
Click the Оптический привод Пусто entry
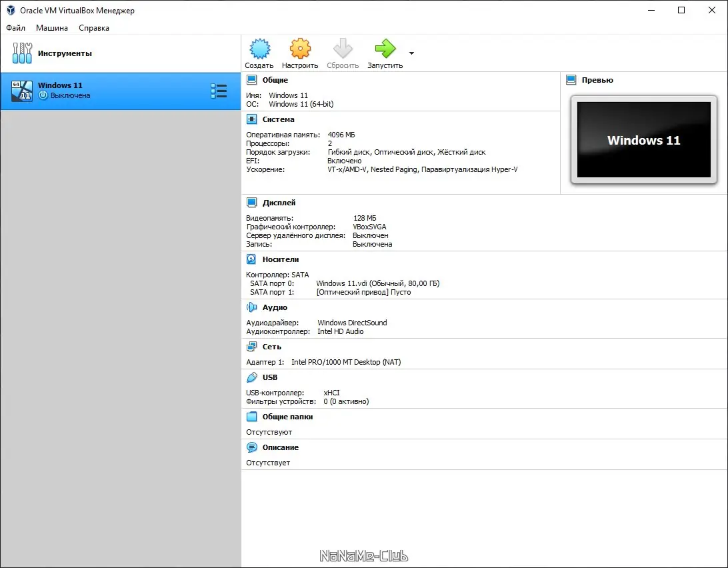pyautogui.click(x=363, y=292)
